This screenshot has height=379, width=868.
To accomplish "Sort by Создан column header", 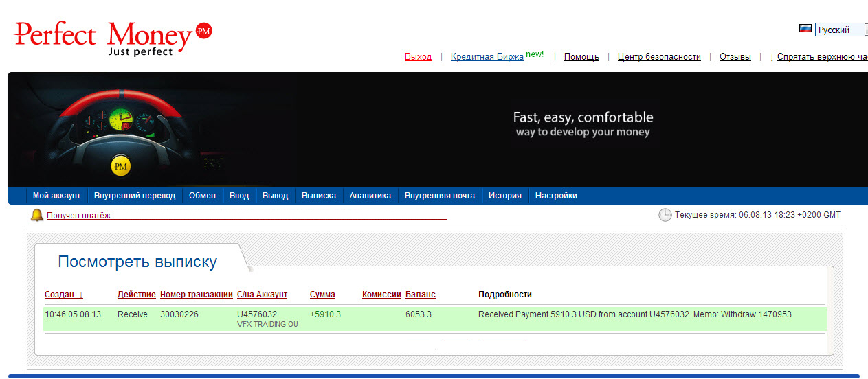I will click(60, 295).
